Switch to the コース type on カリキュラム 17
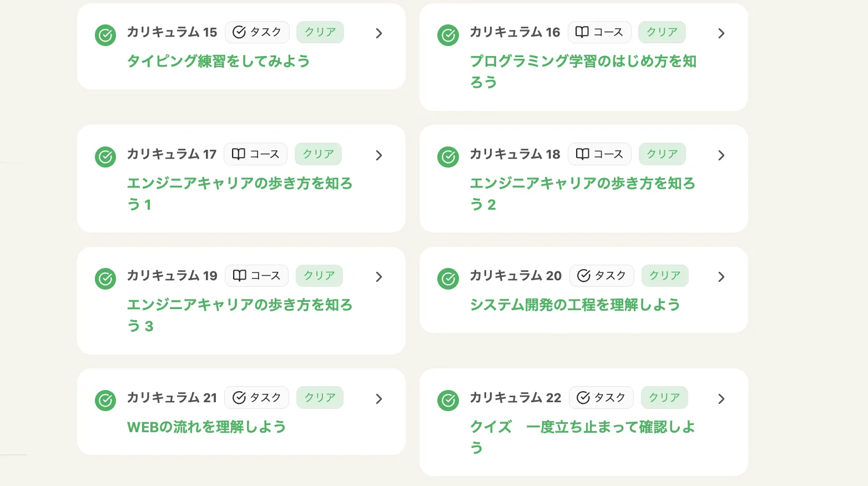Viewport: 868px width, 486px height. coord(255,154)
